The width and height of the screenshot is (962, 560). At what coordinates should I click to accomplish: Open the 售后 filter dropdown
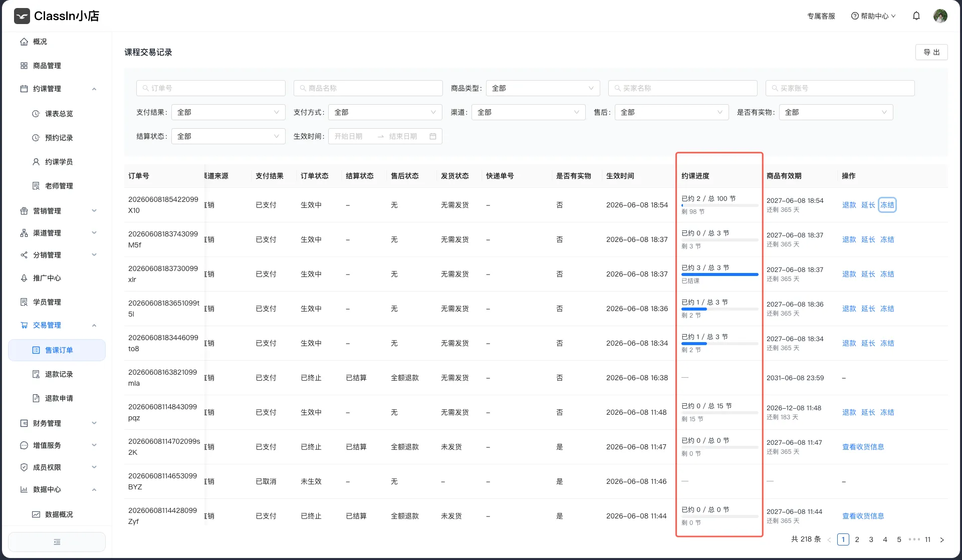(672, 112)
